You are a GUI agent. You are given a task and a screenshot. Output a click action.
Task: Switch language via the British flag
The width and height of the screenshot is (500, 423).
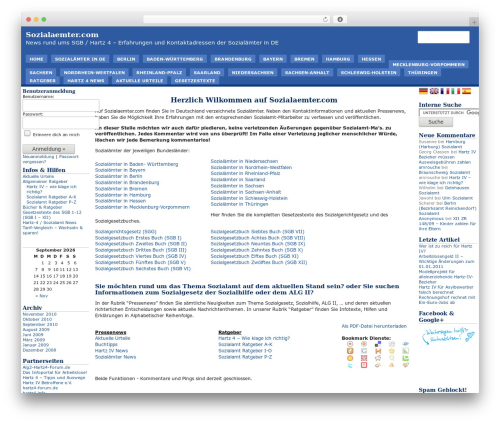[x=434, y=91]
